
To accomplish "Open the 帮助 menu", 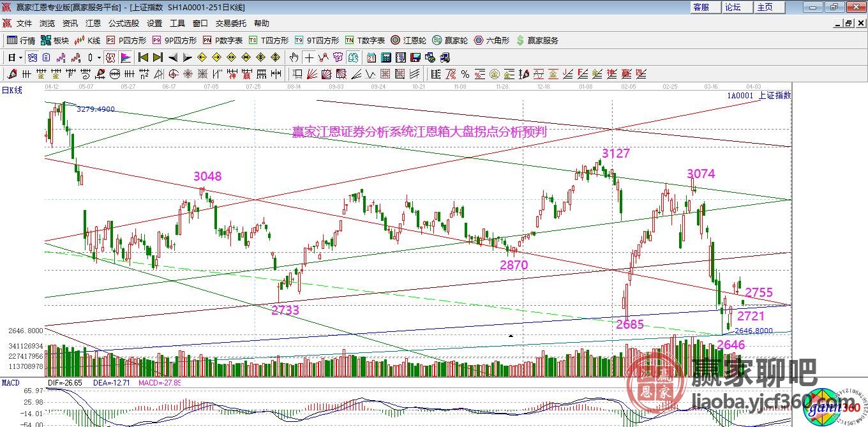I will 262,24.
